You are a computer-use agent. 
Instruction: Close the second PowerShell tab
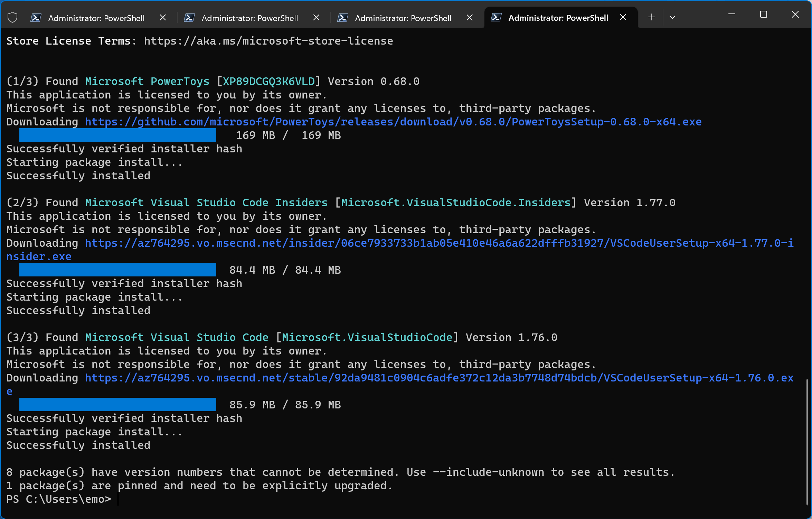point(316,17)
